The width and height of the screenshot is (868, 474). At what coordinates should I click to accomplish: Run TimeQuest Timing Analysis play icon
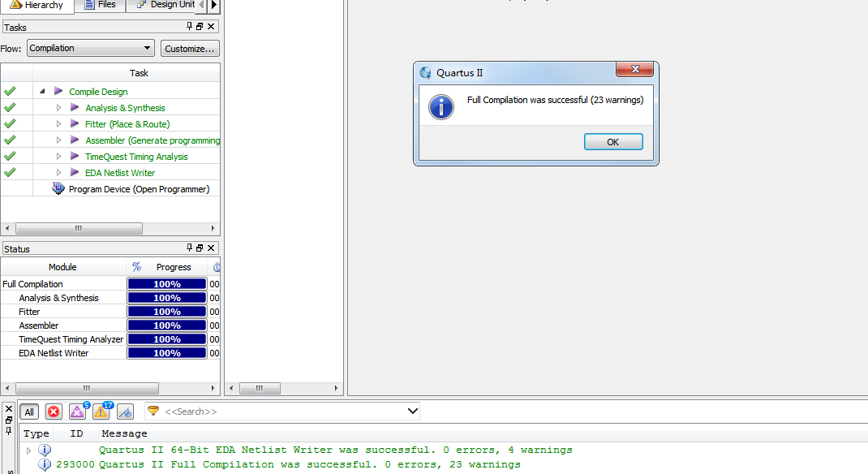75,156
